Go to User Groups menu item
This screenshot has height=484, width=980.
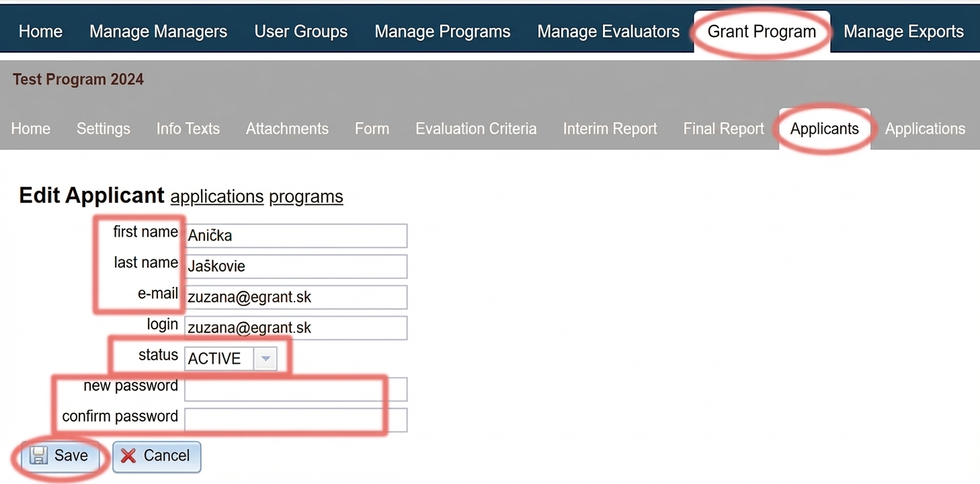tap(301, 32)
